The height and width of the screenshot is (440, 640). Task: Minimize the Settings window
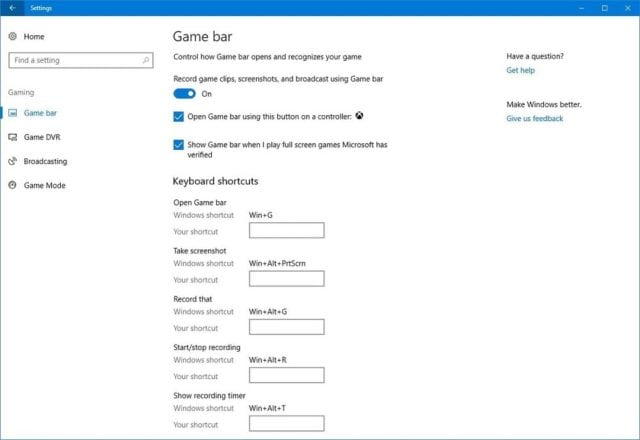(x=582, y=8)
